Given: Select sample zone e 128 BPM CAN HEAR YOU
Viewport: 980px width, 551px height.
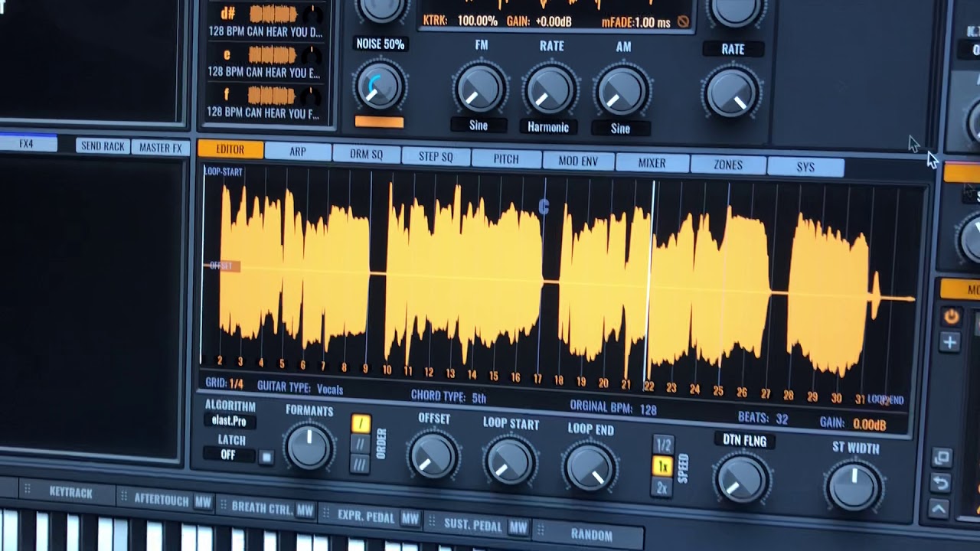Looking at the screenshot, I should coord(265,63).
